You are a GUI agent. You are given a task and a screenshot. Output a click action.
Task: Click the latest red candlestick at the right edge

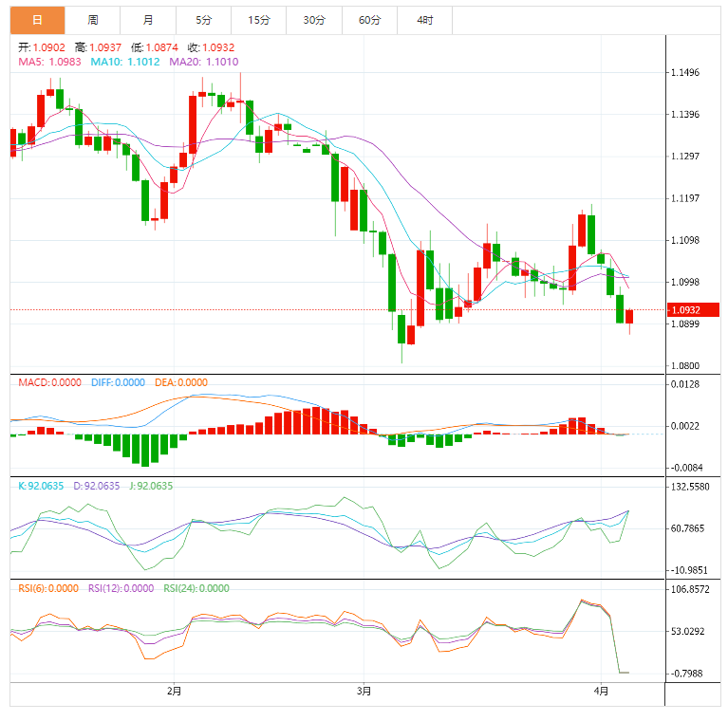pyautogui.click(x=629, y=317)
